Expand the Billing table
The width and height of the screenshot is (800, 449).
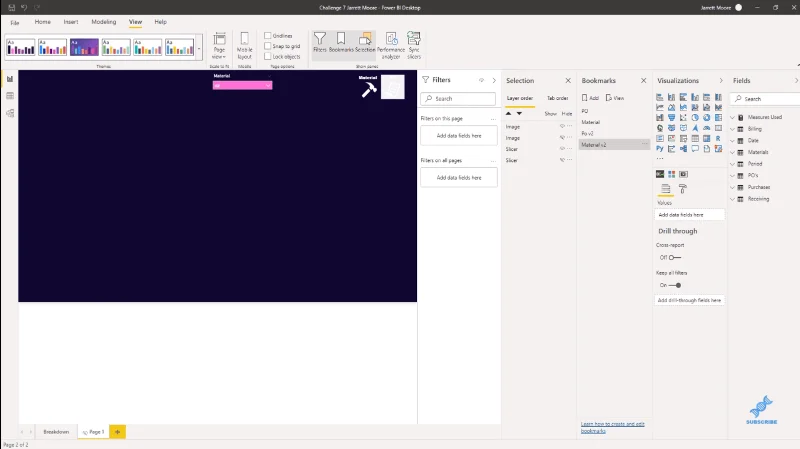(733, 129)
